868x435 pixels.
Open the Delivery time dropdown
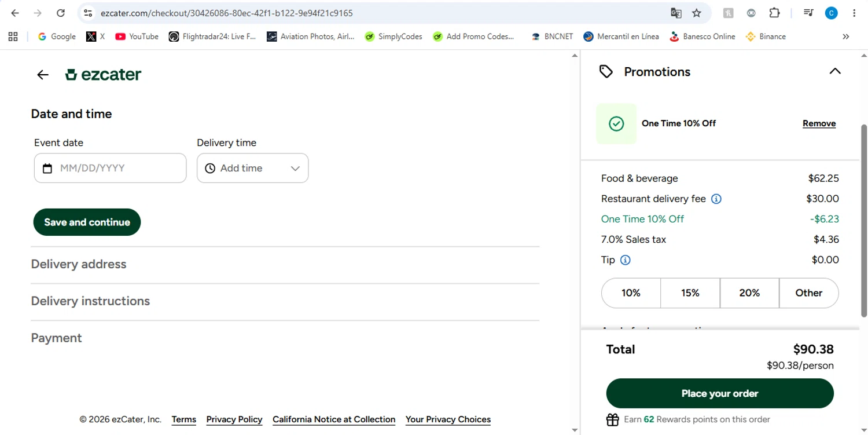252,168
